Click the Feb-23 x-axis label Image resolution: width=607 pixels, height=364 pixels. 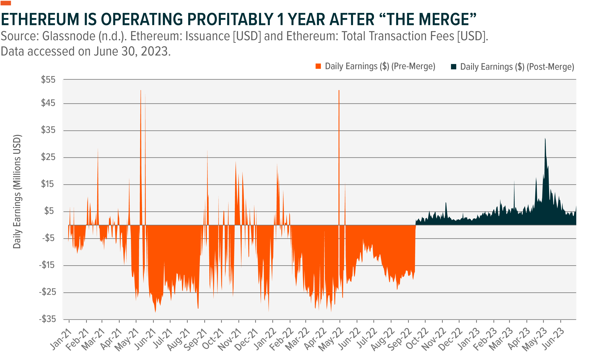[486, 339]
